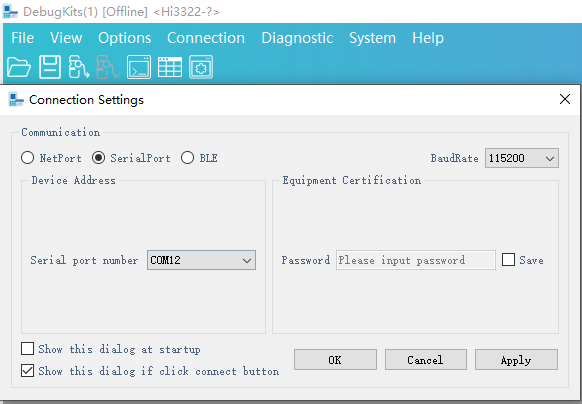
Task: Click the grayed disconnect device icon
Action: 108,67
